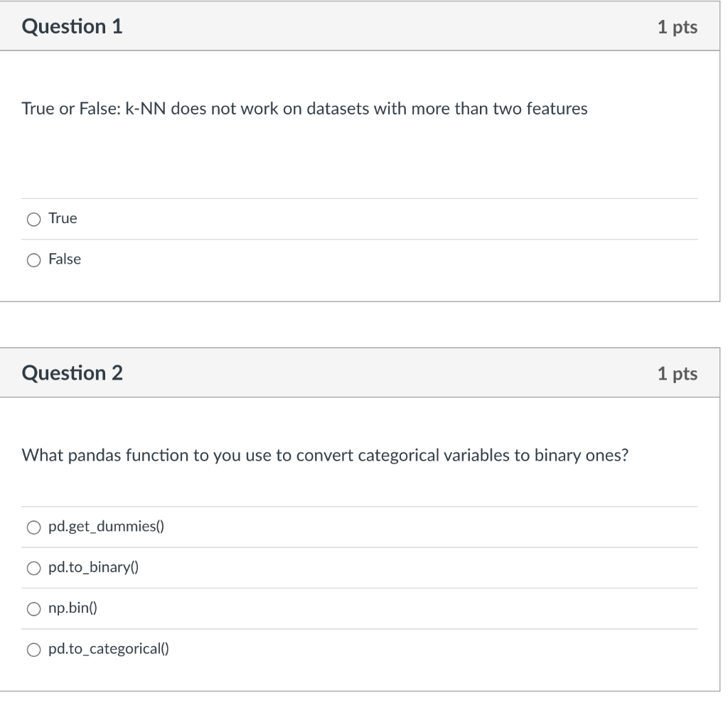This screenshot has width=728, height=703.
Task: Click the Question 2 heading
Action: pos(72,373)
